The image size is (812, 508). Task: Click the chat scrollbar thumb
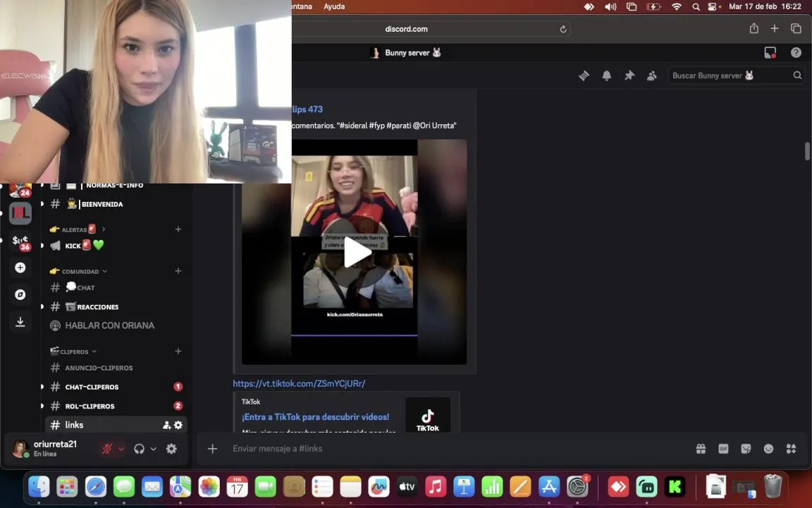tap(807, 152)
